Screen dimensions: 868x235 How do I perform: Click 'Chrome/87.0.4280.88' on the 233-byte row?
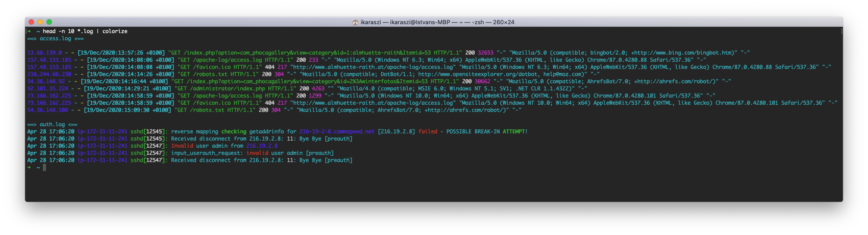point(617,60)
